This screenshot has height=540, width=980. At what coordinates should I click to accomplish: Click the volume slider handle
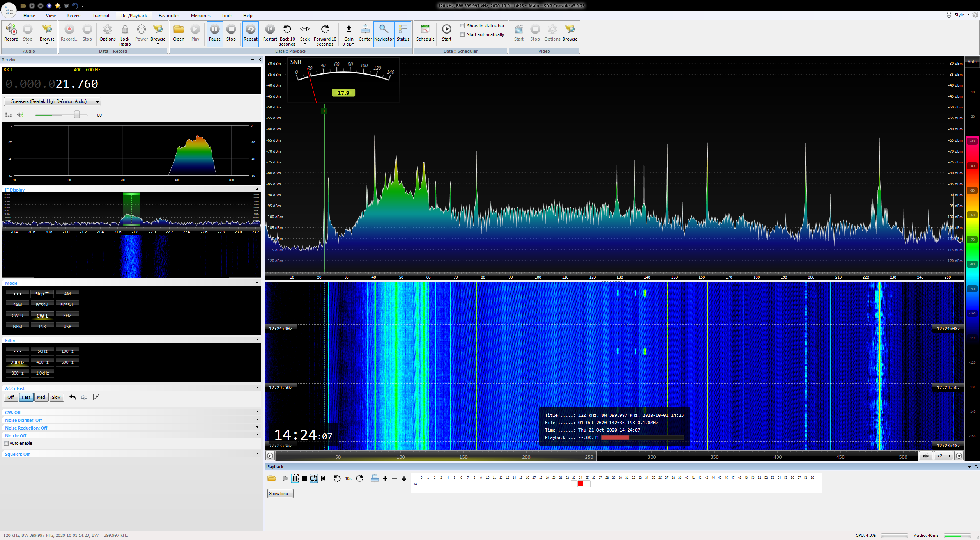click(77, 115)
